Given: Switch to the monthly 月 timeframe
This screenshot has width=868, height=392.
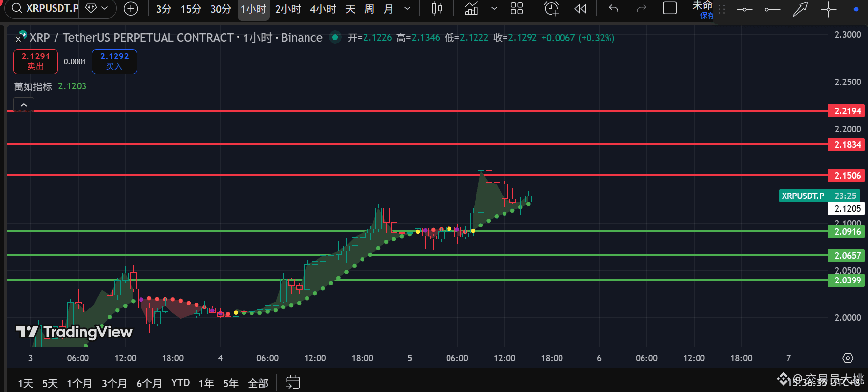Looking at the screenshot, I should (x=389, y=9).
